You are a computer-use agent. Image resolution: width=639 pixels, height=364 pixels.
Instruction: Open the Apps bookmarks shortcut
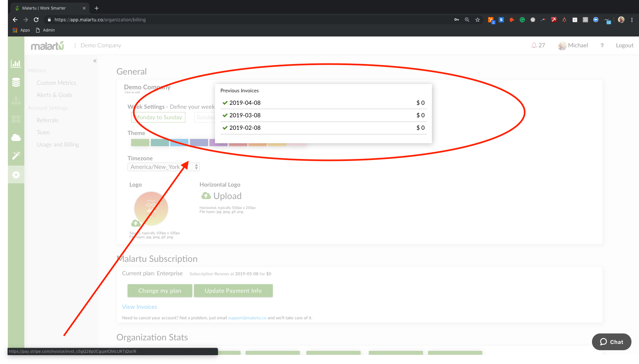click(x=21, y=30)
